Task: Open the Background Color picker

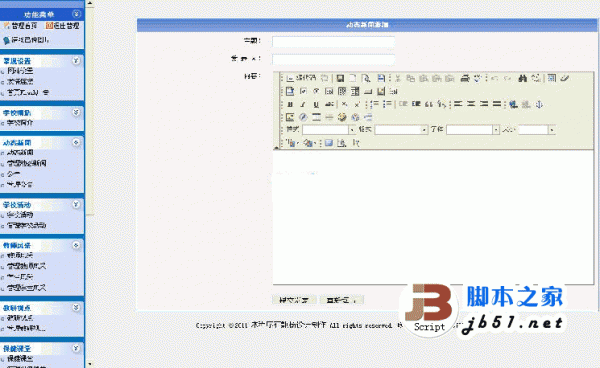Action: [x=309, y=143]
